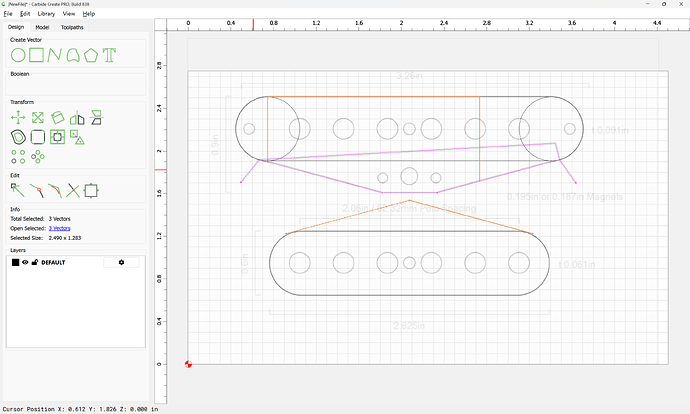Select the Text create vector tool
The height and width of the screenshot is (414, 690).
tap(109, 55)
